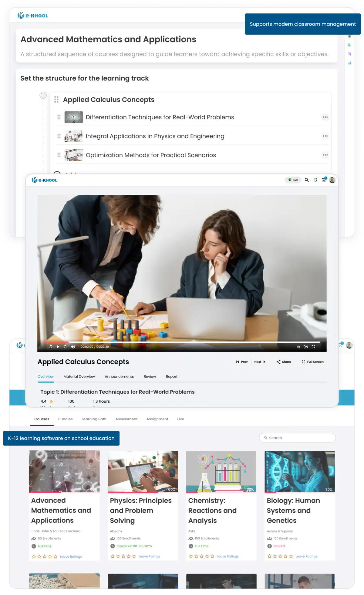Click Leave Ratings for Physics course

150,556
